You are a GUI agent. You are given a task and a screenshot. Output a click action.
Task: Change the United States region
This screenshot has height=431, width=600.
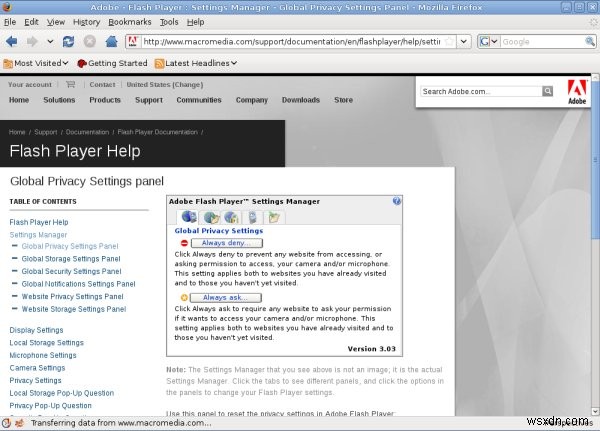[165, 85]
